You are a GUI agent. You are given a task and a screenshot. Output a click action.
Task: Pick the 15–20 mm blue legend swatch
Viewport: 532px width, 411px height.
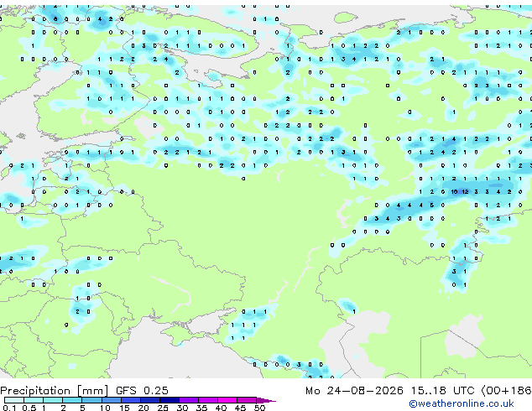(x=131, y=400)
